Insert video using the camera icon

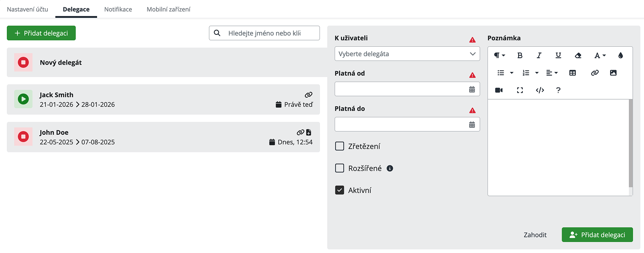499,90
